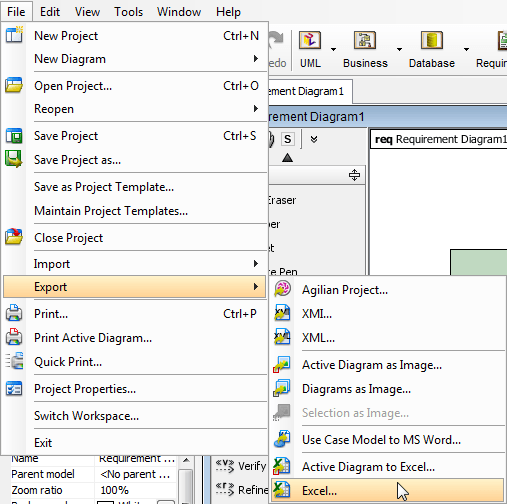Click the Active Diagram to Excel icon

point(282,466)
